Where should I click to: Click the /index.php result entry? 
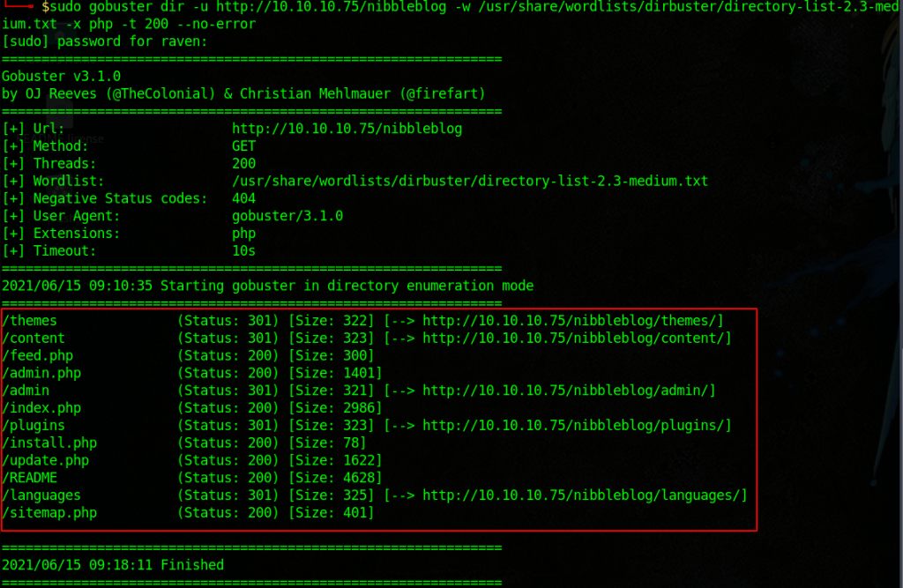pos(41,408)
